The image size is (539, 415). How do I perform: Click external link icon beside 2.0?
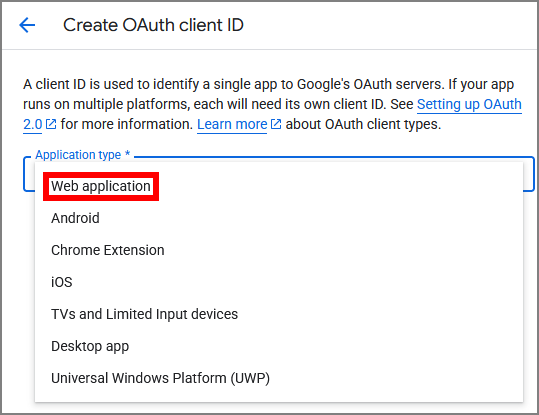tap(51, 124)
